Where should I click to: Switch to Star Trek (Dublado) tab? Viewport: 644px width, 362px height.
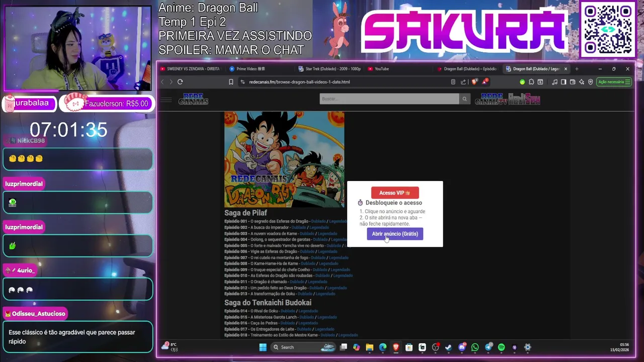tap(330, 69)
